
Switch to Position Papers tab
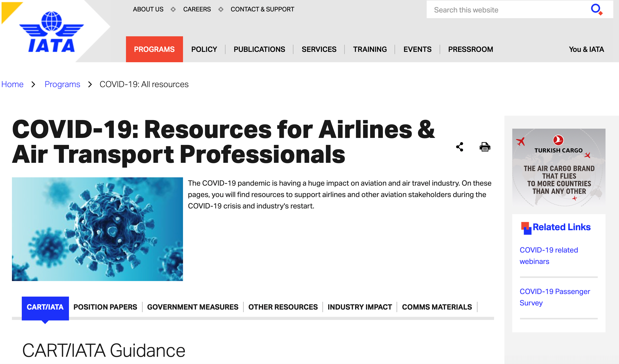click(x=105, y=307)
